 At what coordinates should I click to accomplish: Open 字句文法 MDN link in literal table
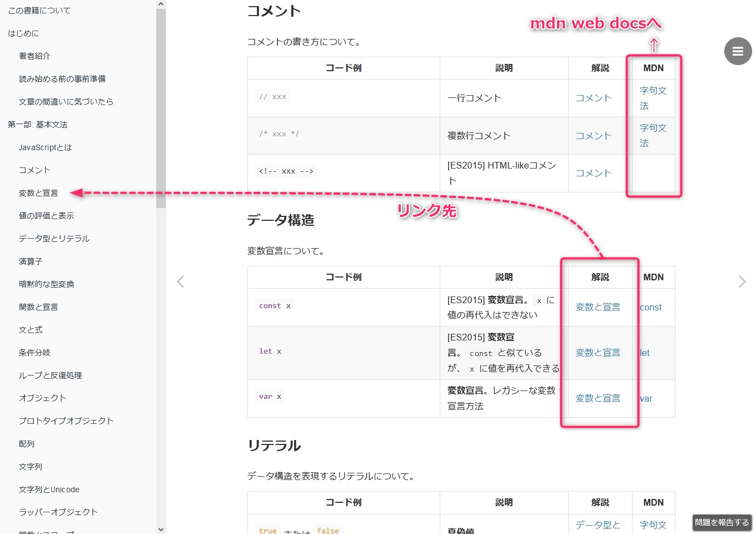[x=653, y=525]
